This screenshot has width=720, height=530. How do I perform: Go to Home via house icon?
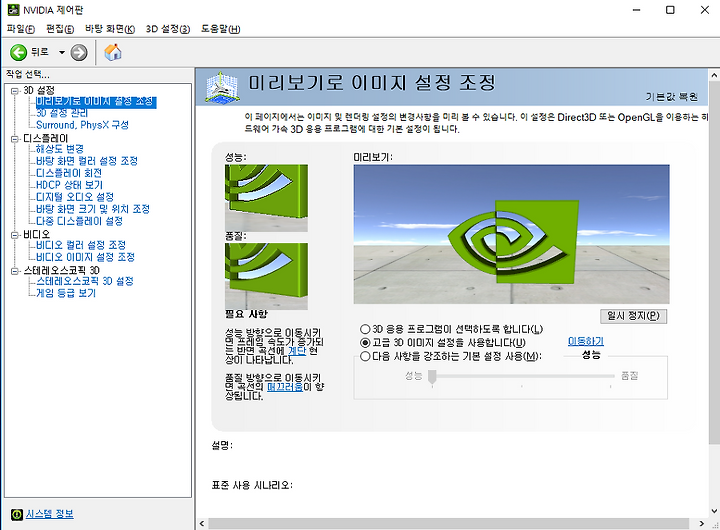[x=112, y=52]
